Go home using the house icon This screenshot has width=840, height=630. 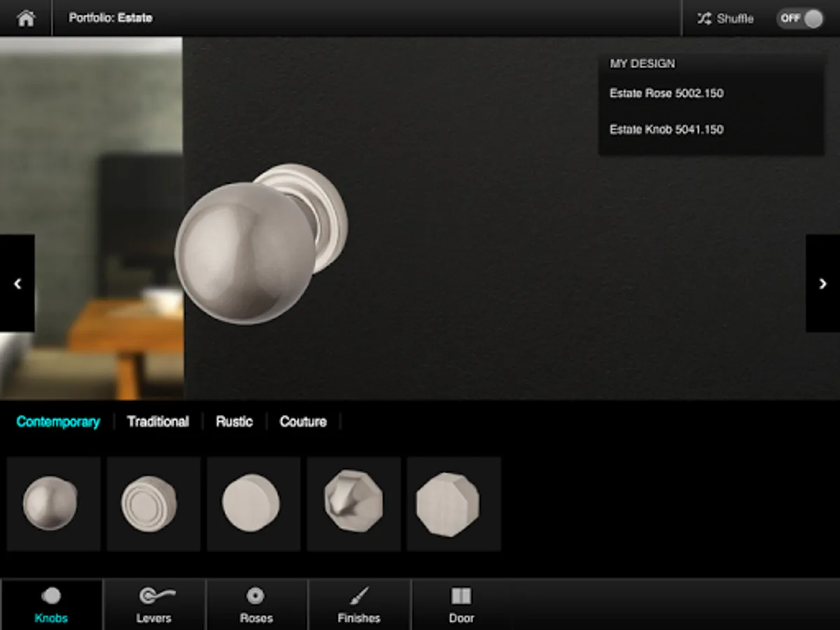27,18
